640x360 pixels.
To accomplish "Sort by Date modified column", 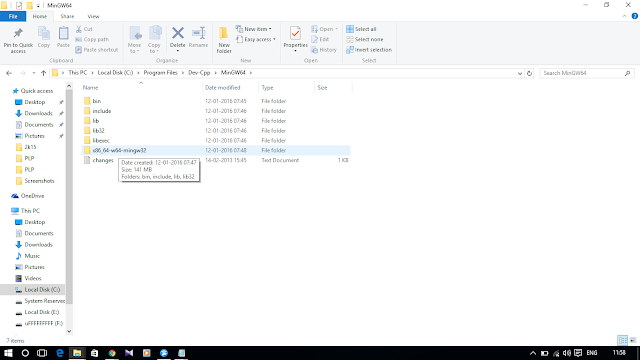I will pos(222,88).
